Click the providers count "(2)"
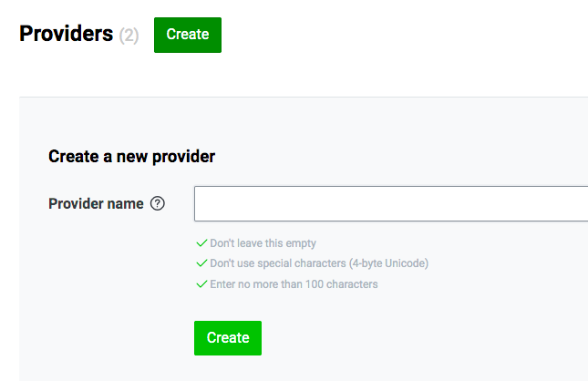The image size is (588, 381). click(x=129, y=36)
